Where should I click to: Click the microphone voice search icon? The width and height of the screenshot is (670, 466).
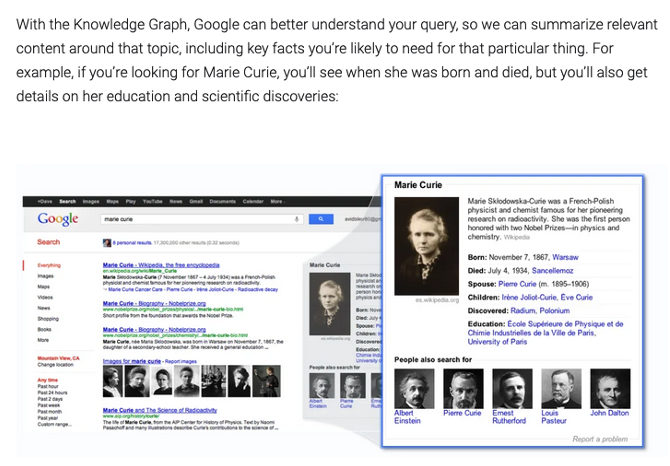tap(297, 219)
